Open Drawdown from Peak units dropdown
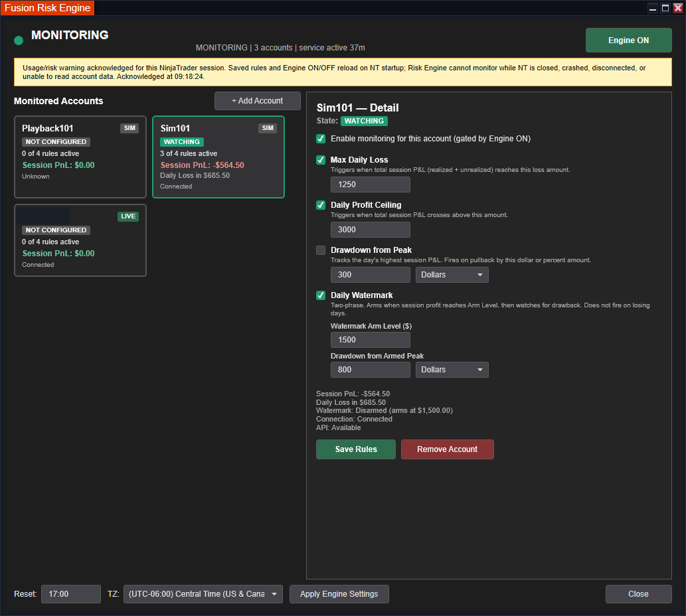The height and width of the screenshot is (616, 686). tap(452, 275)
